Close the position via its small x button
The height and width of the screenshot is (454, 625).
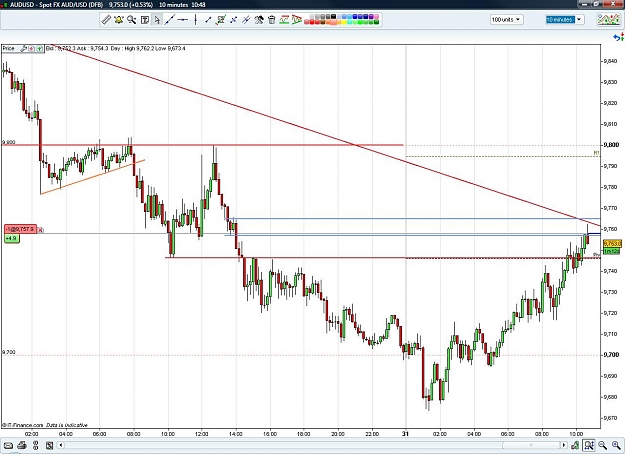41,230
